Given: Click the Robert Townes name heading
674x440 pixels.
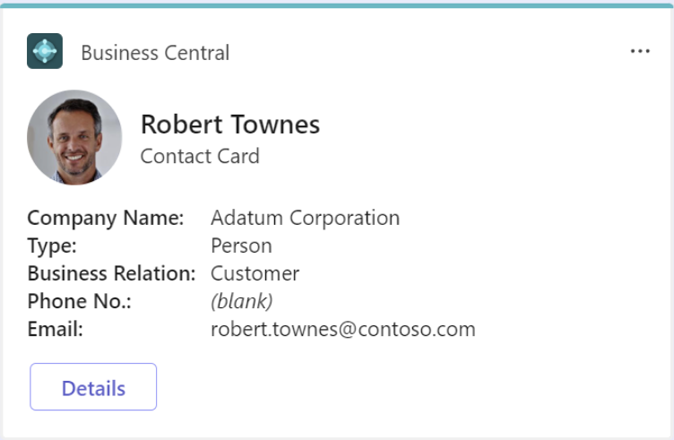Looking at the screenshot, I should pos(230,124).
